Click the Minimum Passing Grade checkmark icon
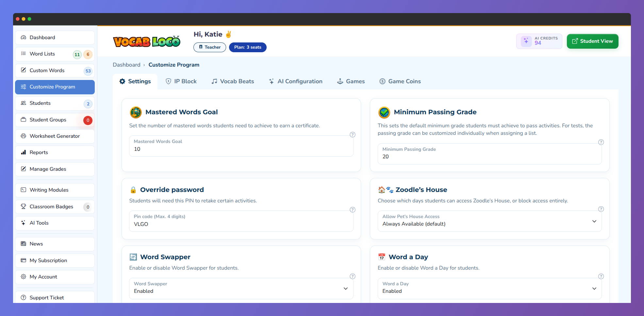The height and width of the screenshot is (316, 644). [384, 112]
